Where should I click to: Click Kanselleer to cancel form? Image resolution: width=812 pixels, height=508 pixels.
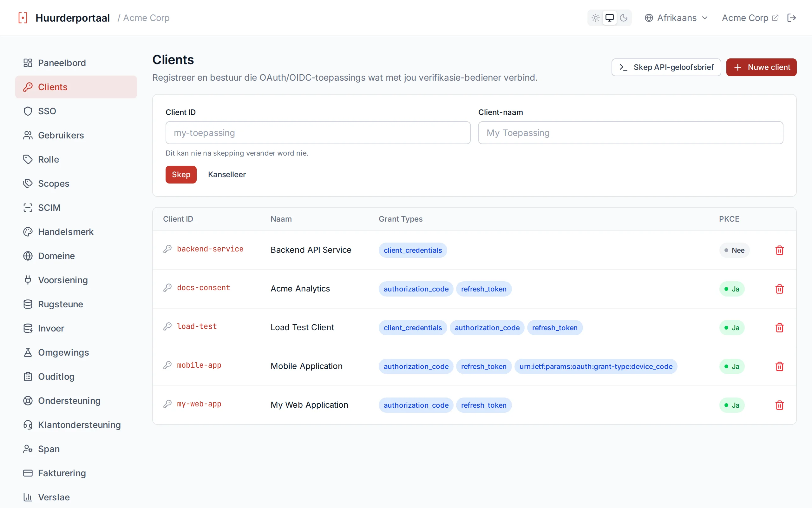tap(227, 174)
